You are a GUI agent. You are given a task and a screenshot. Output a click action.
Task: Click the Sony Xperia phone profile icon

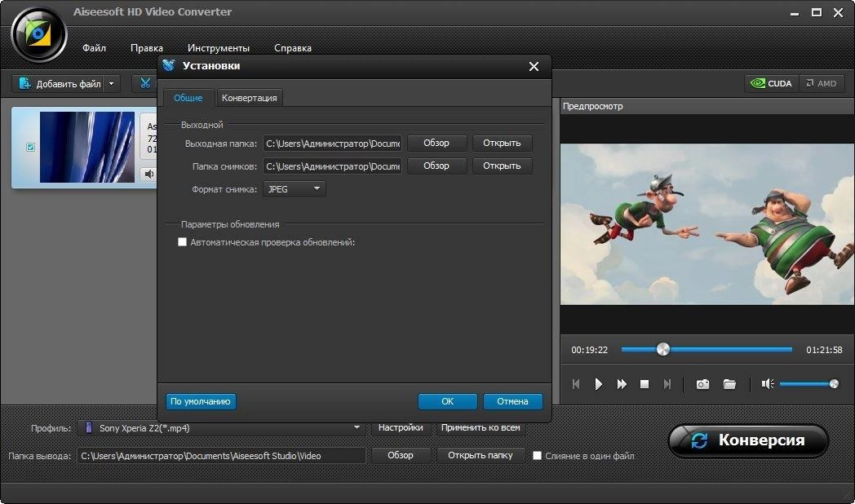(88, 427)
